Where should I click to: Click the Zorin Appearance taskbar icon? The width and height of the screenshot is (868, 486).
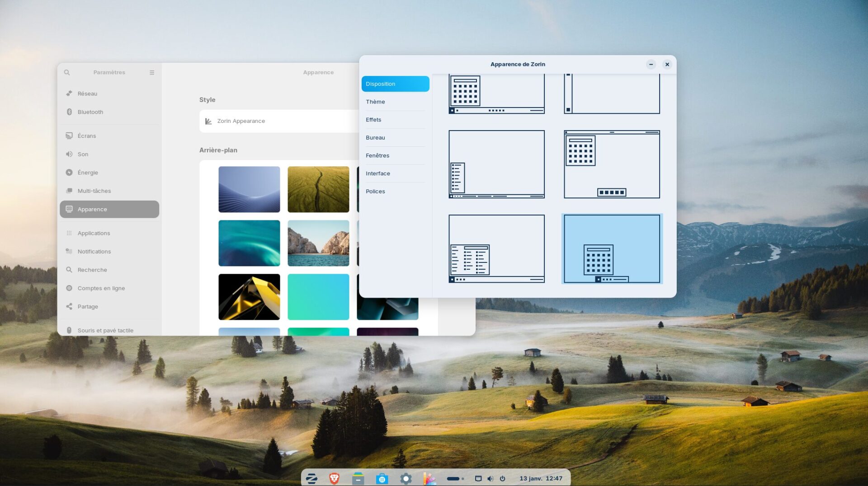pyautogui.click(x=429, y=478)
